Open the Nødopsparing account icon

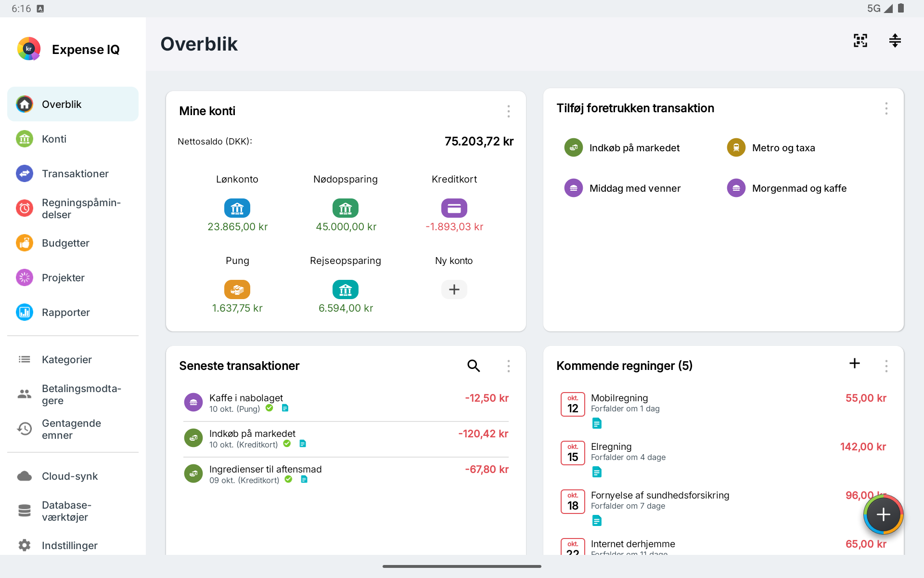(346, 208)
